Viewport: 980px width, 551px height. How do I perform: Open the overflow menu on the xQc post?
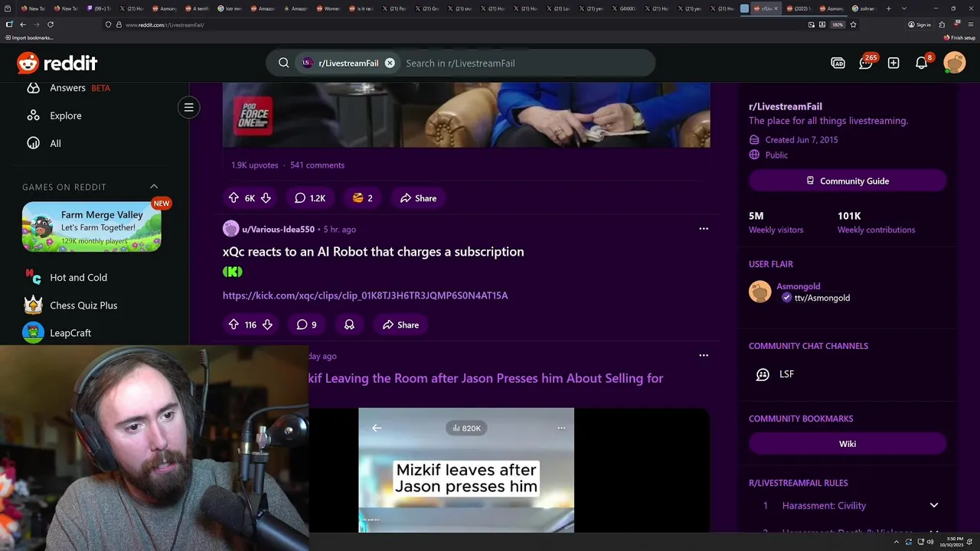[704, 228]
